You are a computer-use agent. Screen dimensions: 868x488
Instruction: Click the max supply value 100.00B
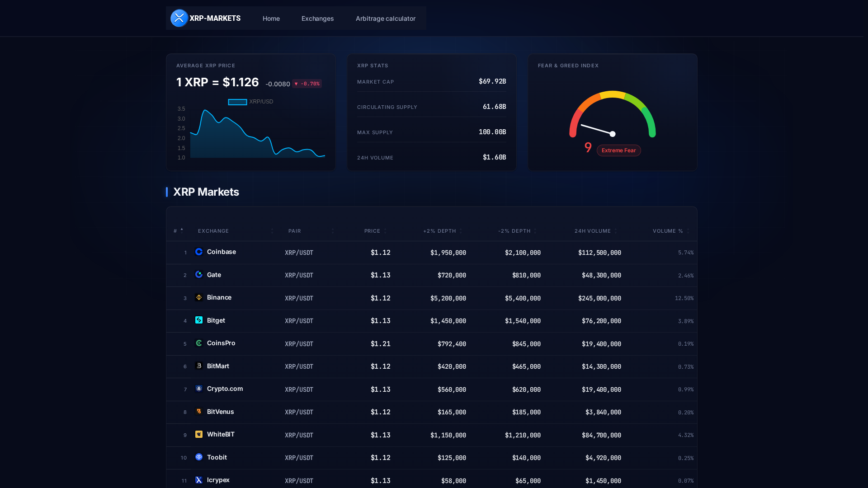pyautogui.click(x=492, y=132)
